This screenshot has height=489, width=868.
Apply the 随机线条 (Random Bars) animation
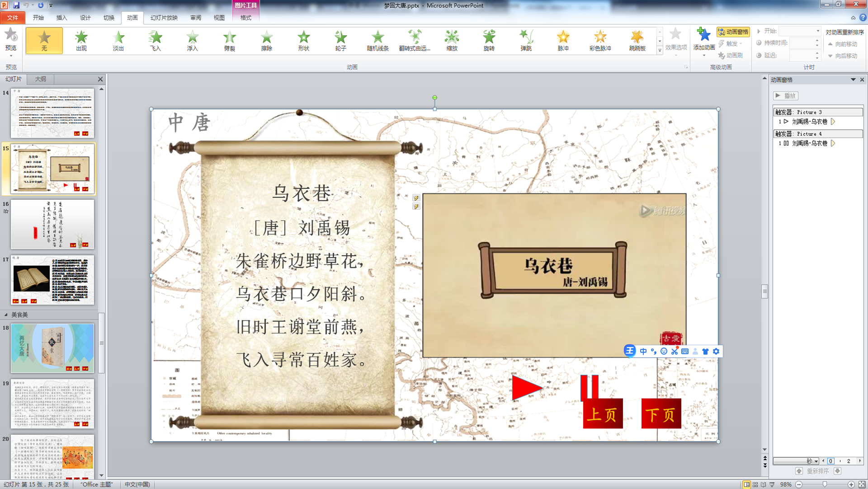(x=377, y=41)
